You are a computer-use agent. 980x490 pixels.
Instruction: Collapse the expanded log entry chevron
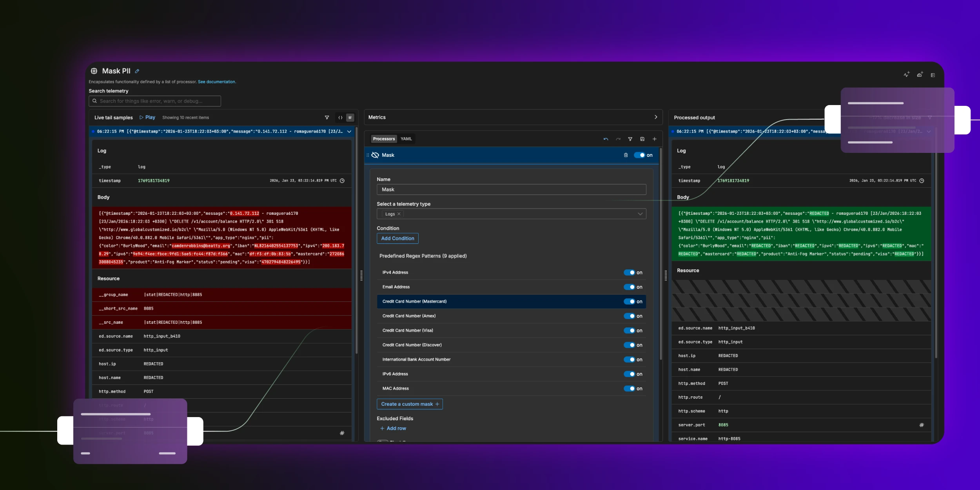pos(349,132)
